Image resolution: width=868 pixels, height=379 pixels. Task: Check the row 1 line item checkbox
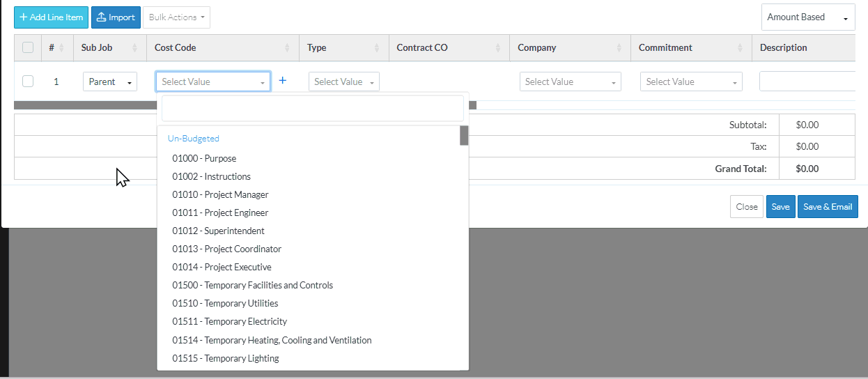(28, 82)
